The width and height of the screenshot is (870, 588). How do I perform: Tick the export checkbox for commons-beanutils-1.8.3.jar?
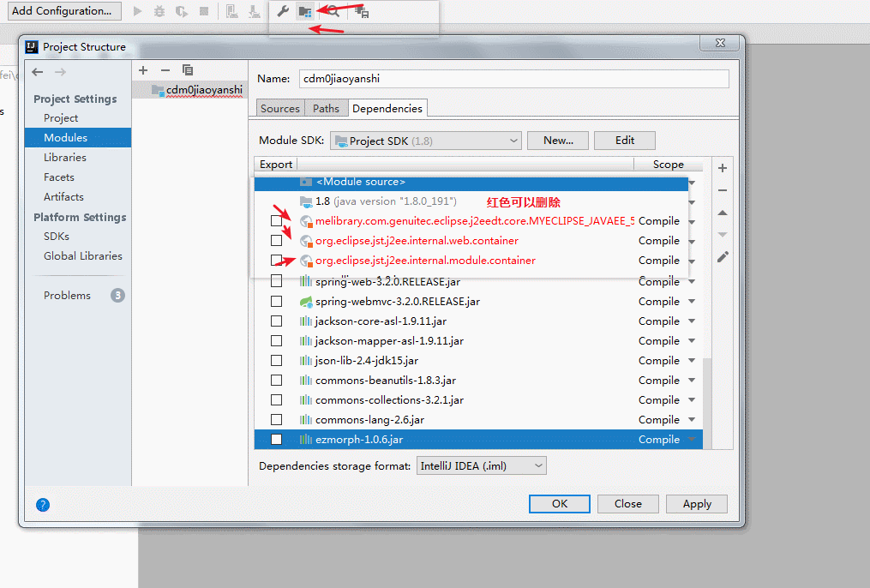(276, 381)
